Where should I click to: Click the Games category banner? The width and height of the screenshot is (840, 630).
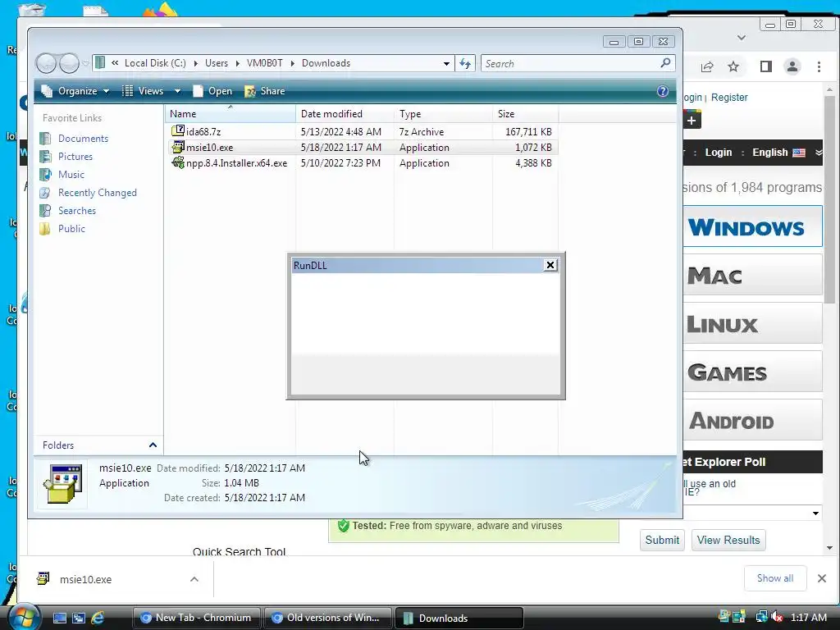click(753, 372)
